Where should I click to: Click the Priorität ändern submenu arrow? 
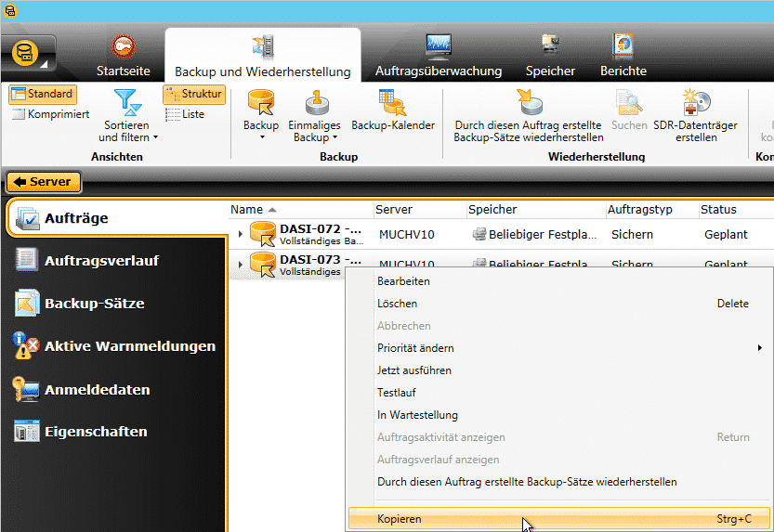coord(760,348)
